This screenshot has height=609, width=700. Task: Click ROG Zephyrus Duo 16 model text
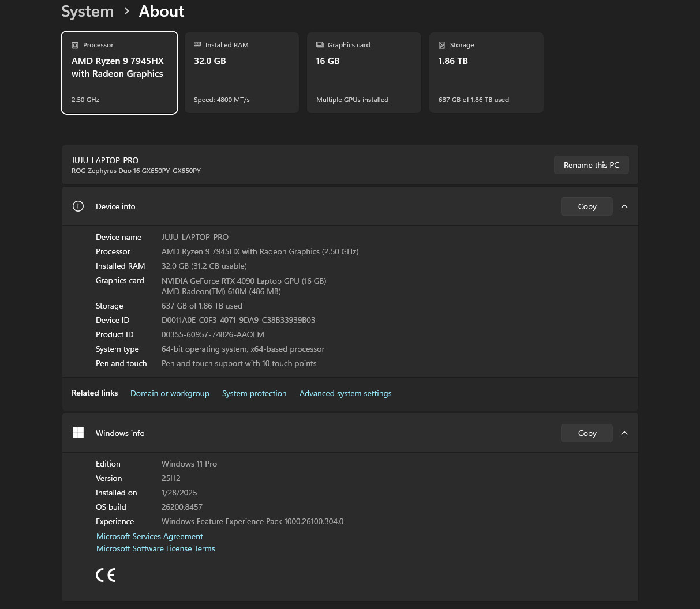[136, 171]
